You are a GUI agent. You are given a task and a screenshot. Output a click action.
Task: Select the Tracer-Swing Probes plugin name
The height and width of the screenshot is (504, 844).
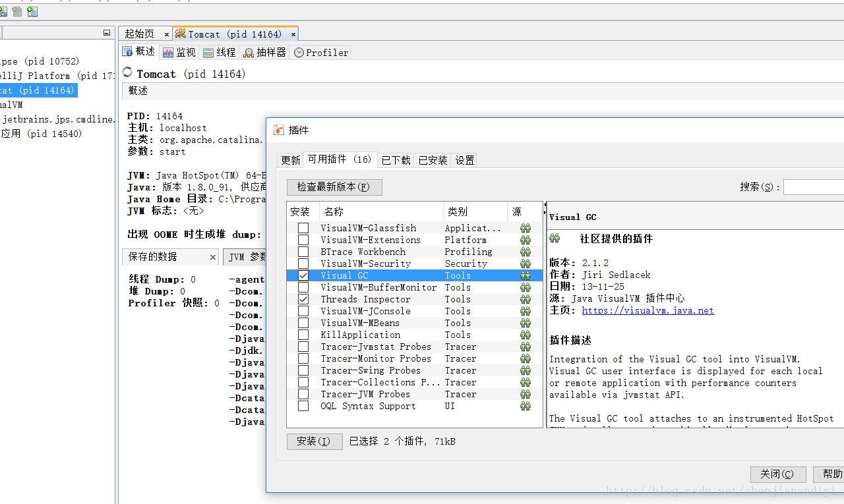[x=371, y=370]
